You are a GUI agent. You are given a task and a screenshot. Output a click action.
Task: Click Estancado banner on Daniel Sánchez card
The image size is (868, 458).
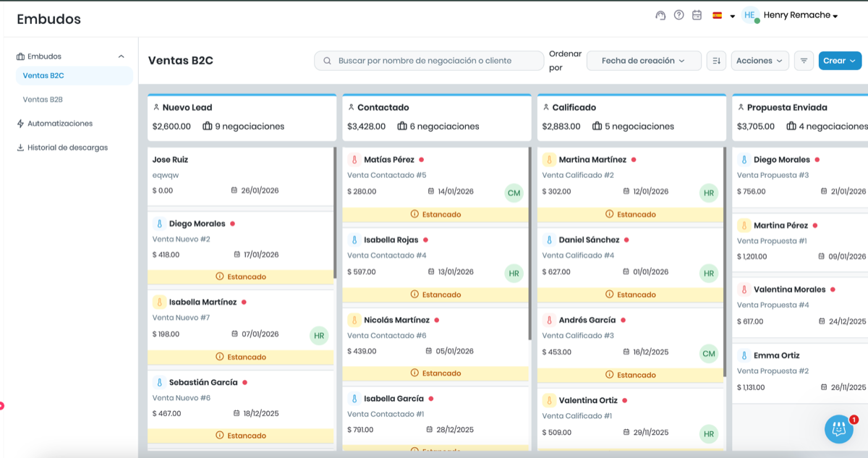click(x=630, y=294)
